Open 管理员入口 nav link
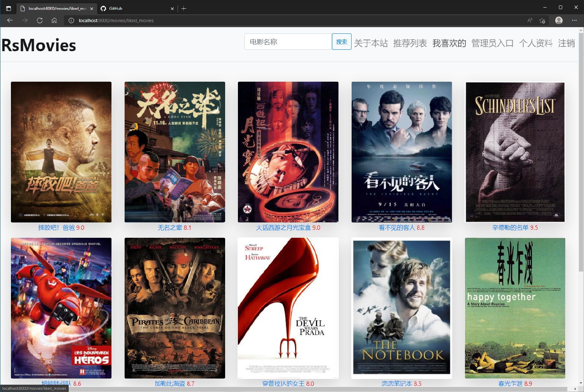 click(492, 44)
